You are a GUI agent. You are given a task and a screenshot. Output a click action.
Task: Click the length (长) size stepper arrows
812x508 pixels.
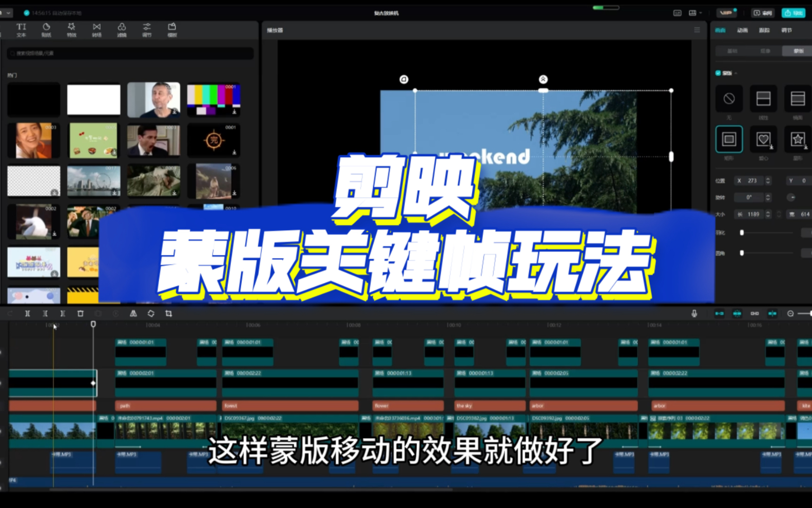pyautogui.click(x=768, y=214)
